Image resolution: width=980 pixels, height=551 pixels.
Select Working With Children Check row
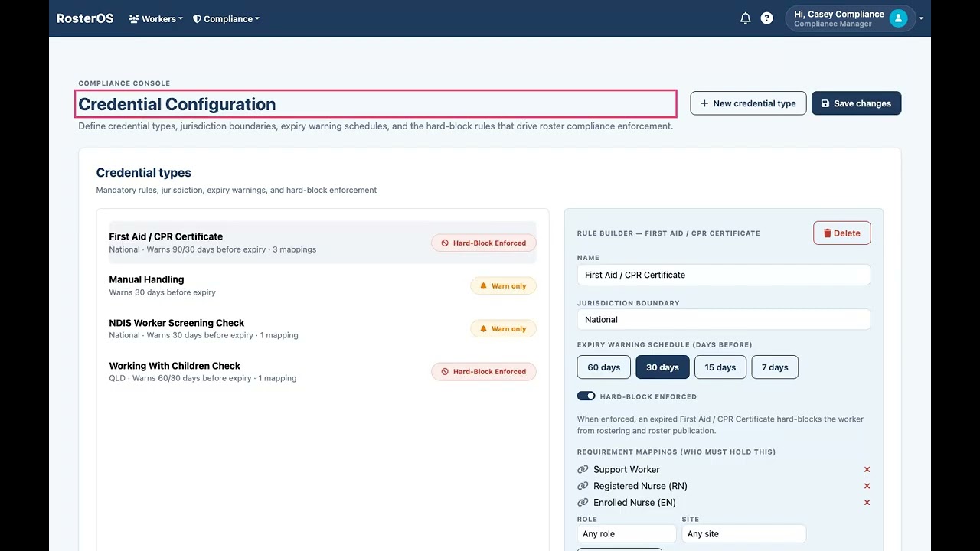coord(322,371)
